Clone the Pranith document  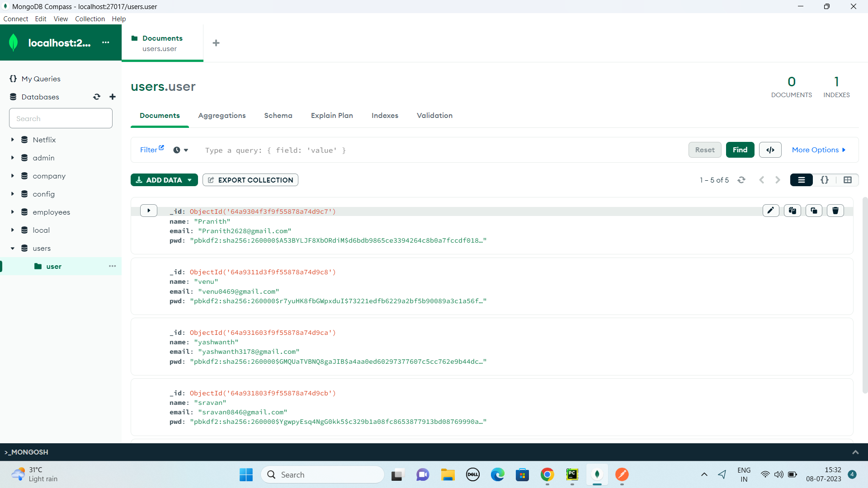click(x=814, y=210)
